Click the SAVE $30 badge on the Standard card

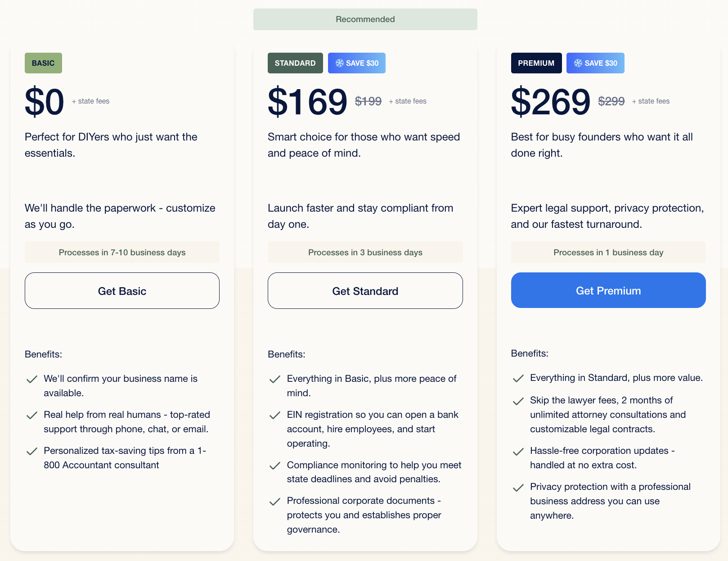coord(357,63)
